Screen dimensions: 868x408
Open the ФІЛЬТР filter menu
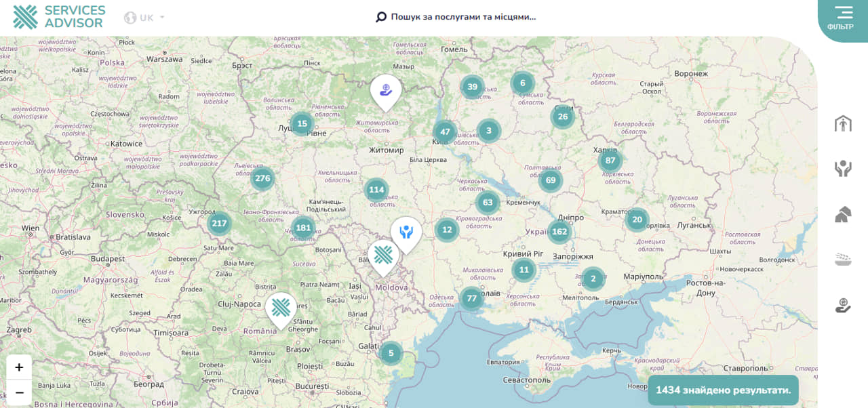(843, 18)
